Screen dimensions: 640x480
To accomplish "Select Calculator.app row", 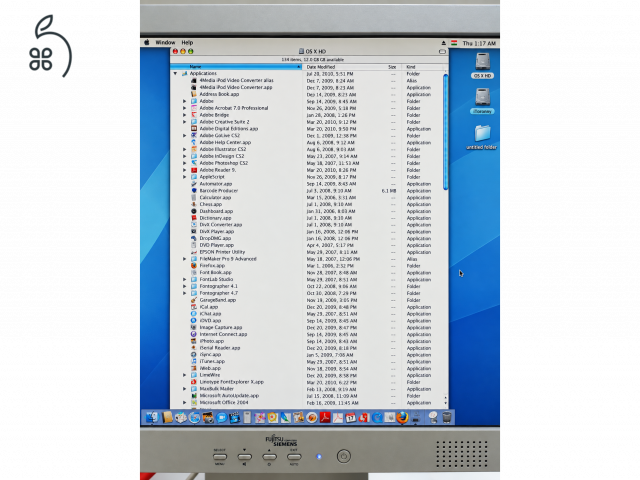I will 306,198.
